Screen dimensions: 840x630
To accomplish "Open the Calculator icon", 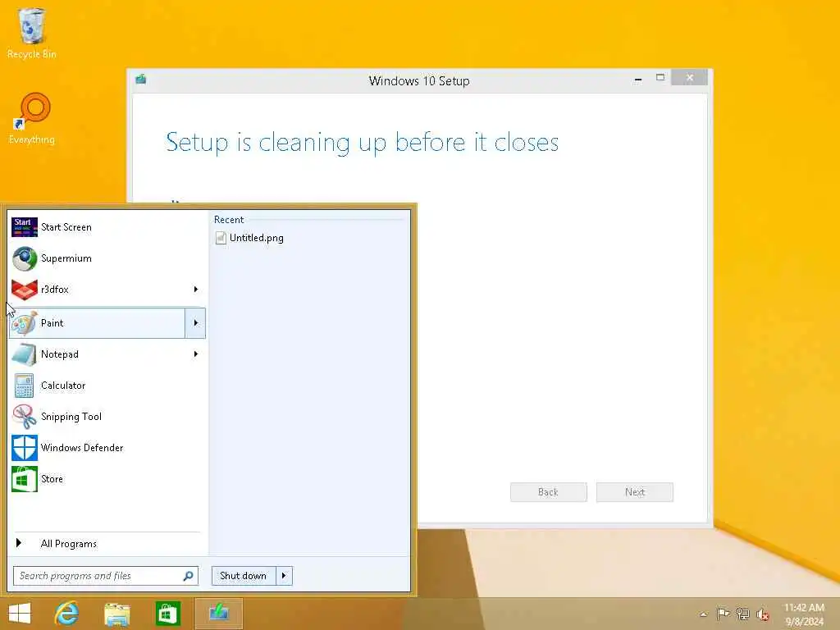I will click(25, 386).
